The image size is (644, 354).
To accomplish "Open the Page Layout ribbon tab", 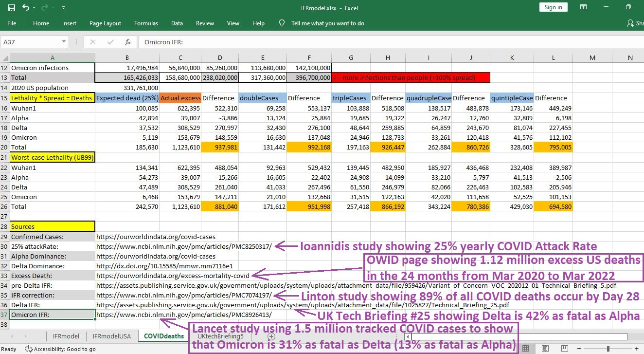I will pyautogui.click(x=105, y=23).
